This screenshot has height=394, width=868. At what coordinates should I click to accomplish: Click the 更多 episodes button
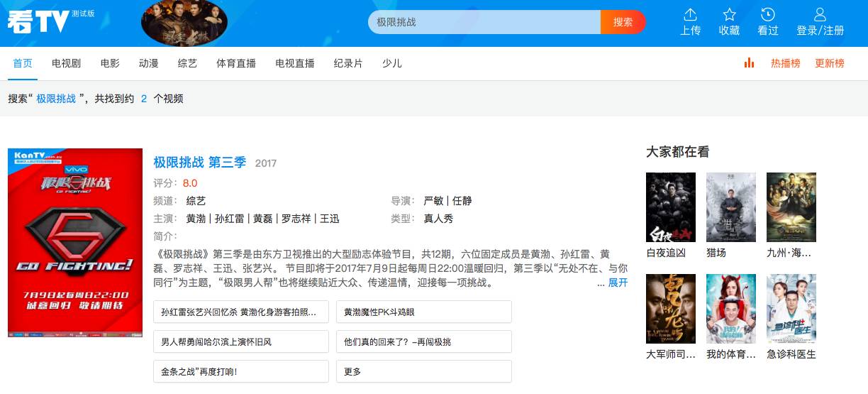[x=424, y=371]
